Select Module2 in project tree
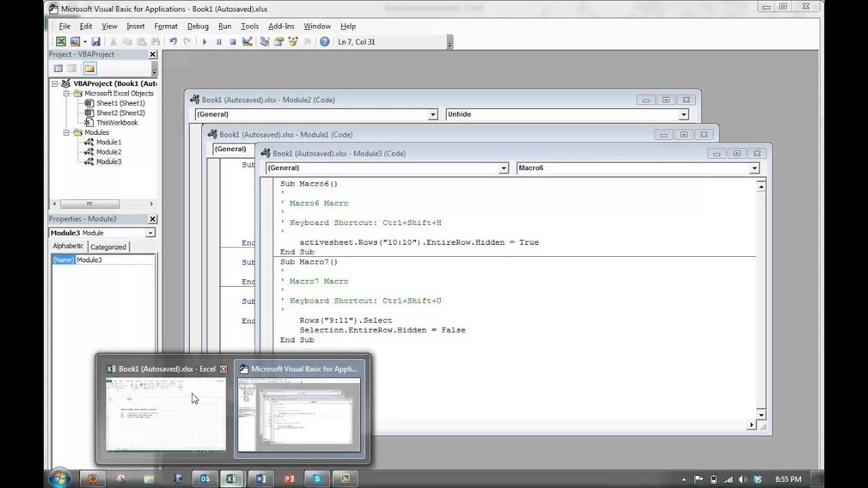The height and width of the screenshot is (488, 868). point(108,152)
